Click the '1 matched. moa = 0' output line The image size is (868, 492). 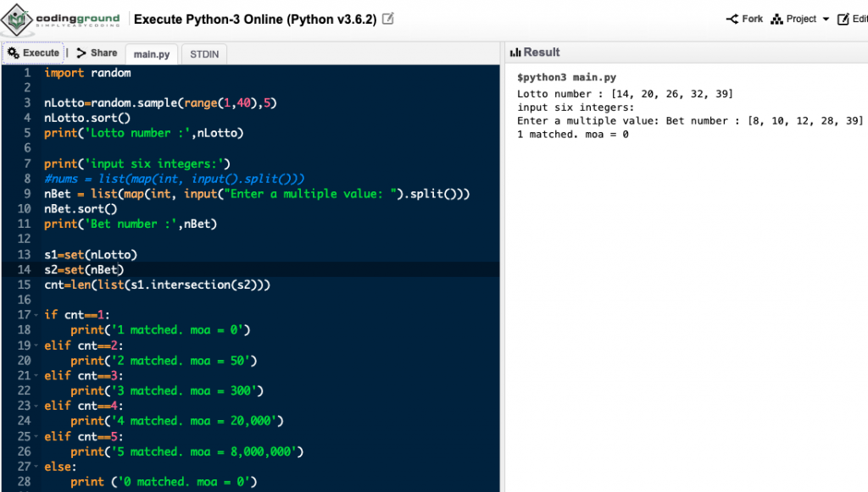click(x=573, y=135)
